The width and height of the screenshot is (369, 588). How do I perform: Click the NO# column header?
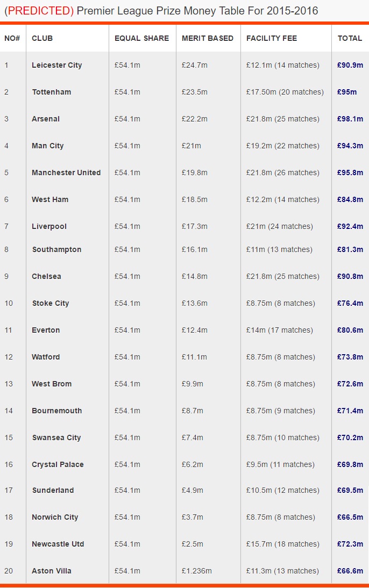click(12, 38)
